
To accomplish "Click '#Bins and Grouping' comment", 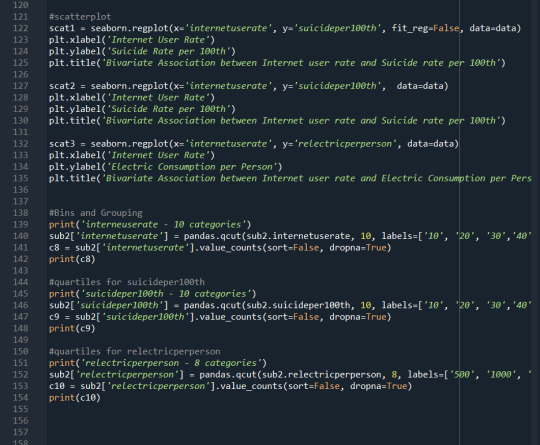I will (x=96, y=213).
